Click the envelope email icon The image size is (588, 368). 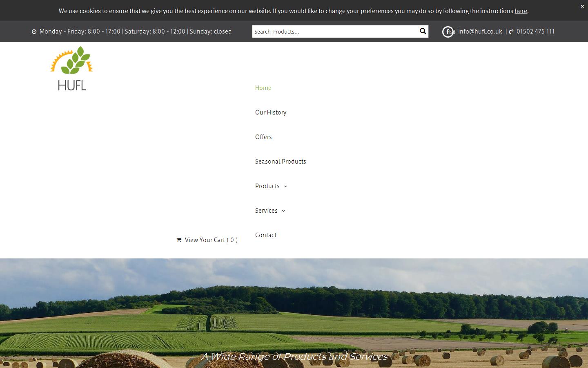[453, 31]
